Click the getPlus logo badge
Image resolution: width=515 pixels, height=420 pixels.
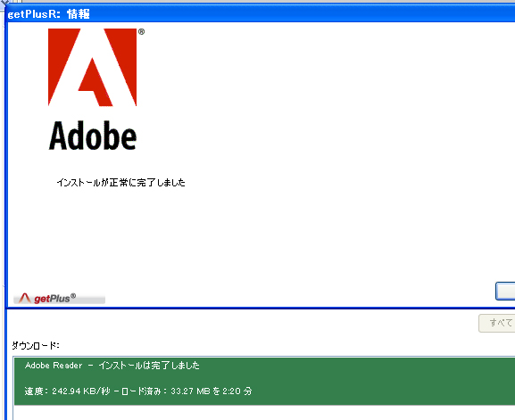pyautogui.click(x=59, y=298)
